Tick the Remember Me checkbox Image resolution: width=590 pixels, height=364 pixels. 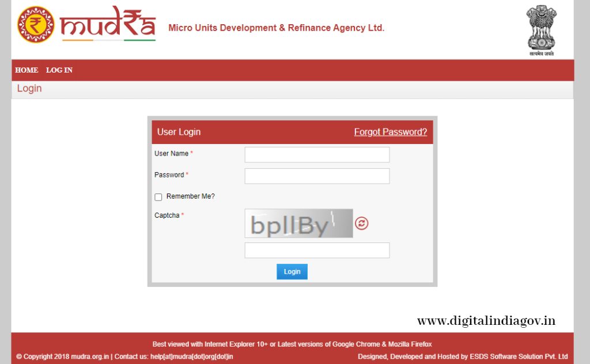[x=158, y=197]
